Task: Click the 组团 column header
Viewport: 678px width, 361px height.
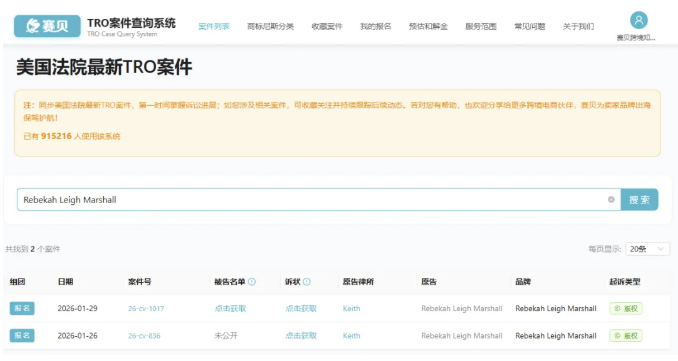Action: 17,282
